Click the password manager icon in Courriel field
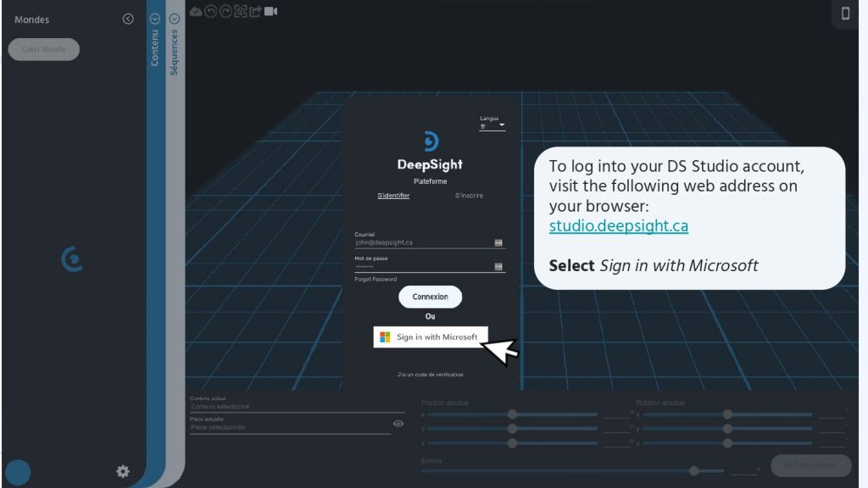 (x=498, y=242)
